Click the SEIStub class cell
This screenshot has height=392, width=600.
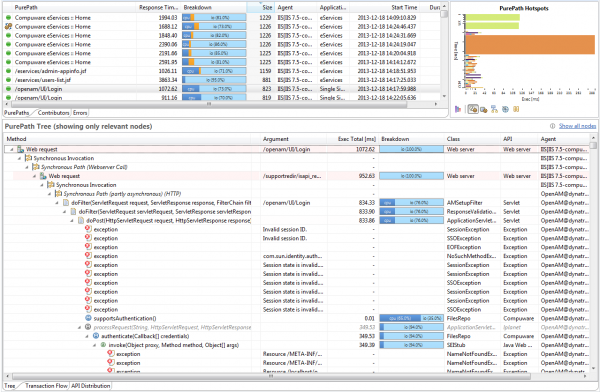[457, 345]
